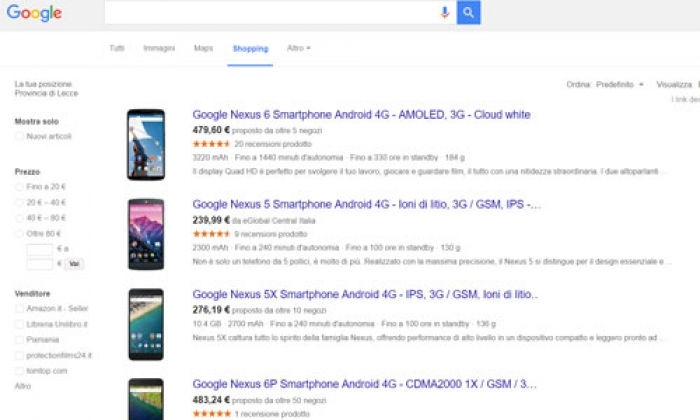Viewport: 700px width, 420px height.
Task: Click the minimum price input field
Action: pos(40,249)
